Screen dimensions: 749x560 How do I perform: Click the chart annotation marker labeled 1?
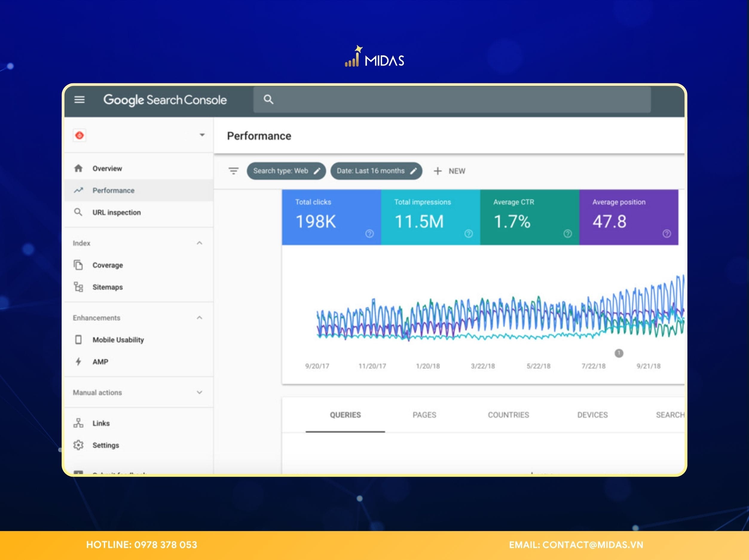point(619,353)
